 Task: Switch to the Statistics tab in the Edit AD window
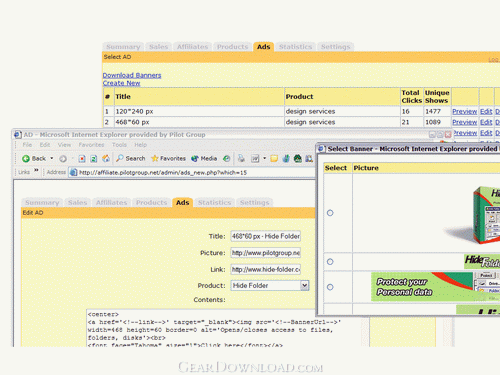tap(214, 203)
